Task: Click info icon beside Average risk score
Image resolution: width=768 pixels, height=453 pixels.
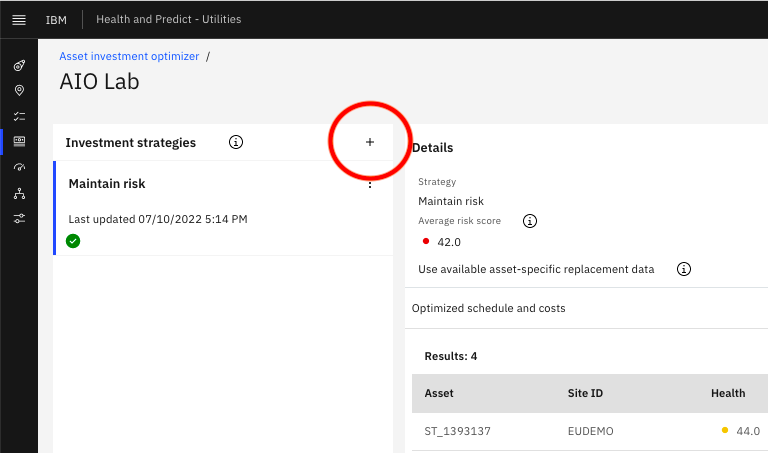Action: [529, 221]
